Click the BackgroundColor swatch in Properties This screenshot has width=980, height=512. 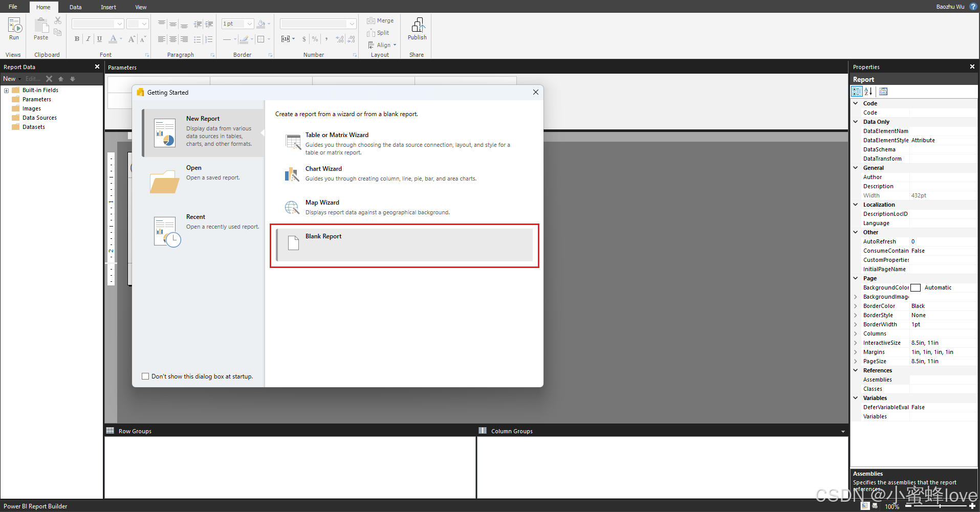click(916, 288)
